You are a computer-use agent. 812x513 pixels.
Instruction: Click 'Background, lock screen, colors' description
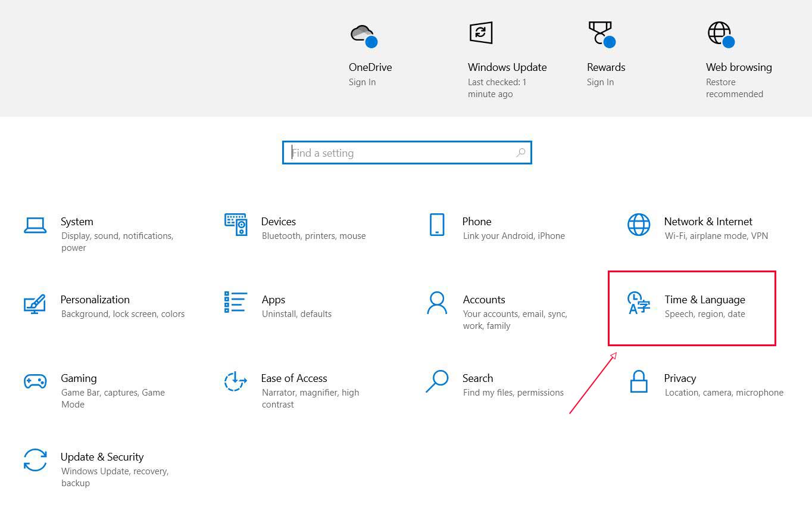(123, 314)
